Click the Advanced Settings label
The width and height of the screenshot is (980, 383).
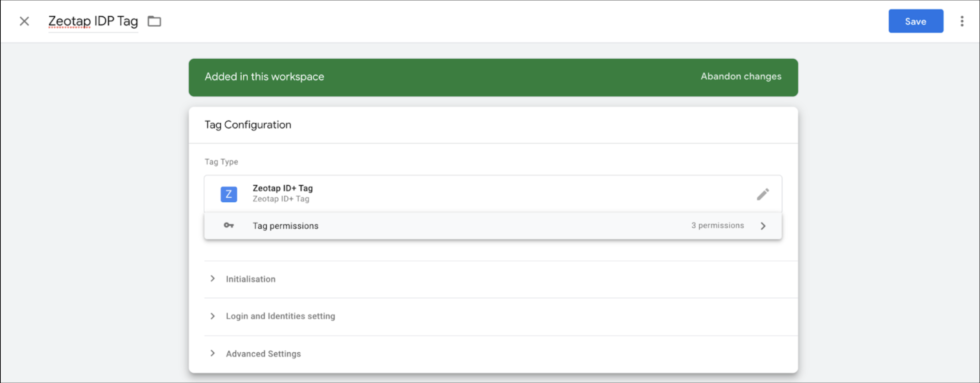click(263, 354)
